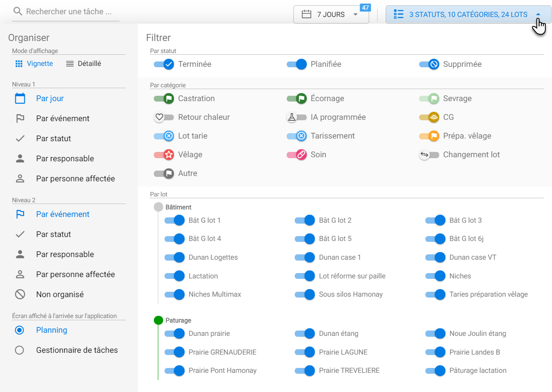The height and width of the screenshot is (392, 552).
Task: Click the Détaillé list lines icon
Action: coord(70,64)
